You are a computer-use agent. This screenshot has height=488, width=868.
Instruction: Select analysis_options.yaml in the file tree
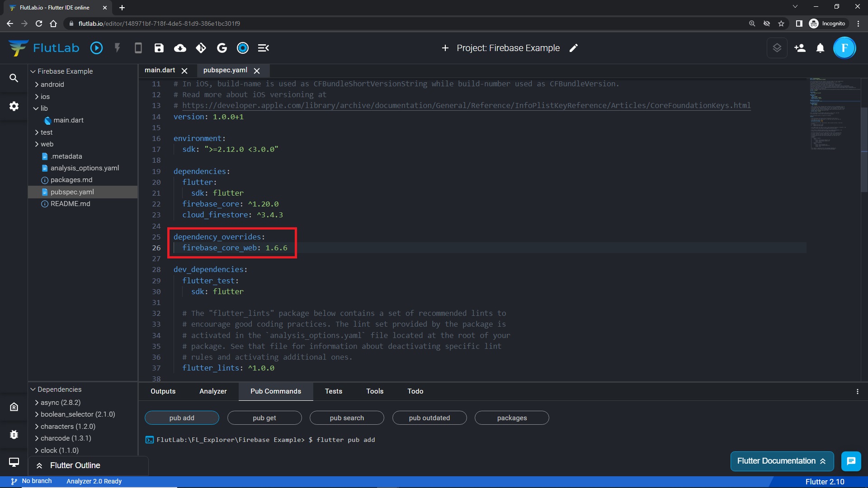[x=85, y=168]
